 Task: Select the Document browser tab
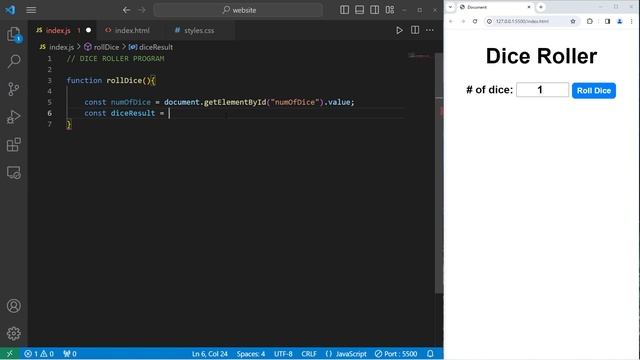495,7
